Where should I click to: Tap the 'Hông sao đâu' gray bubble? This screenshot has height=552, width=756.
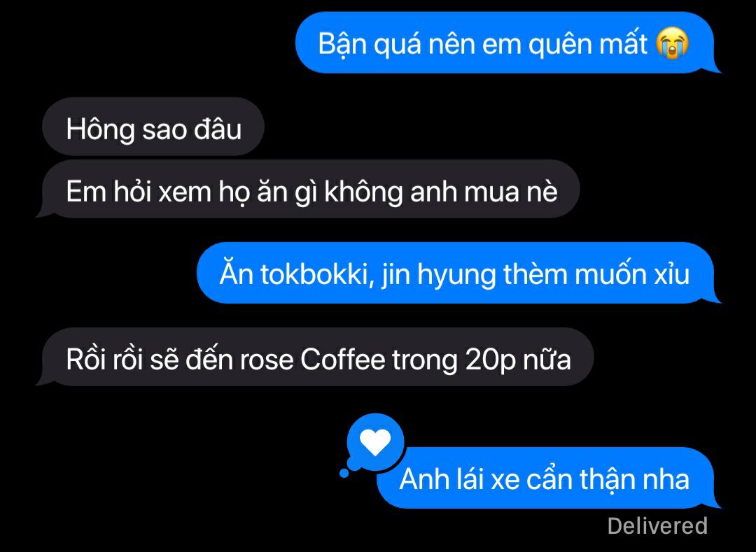(153, 127)
